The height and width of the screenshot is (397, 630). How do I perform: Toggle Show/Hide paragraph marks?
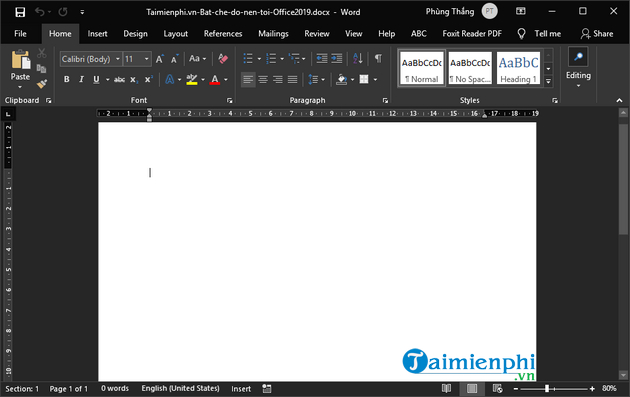click(378, 59)
